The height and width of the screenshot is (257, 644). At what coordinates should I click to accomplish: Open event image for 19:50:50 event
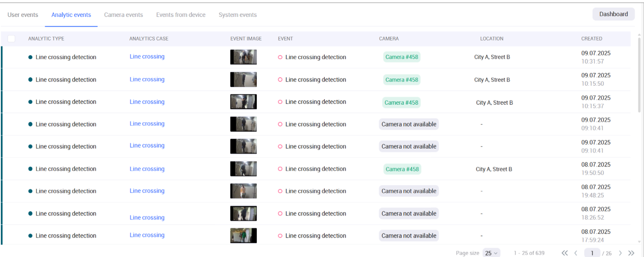click(243, 169)
